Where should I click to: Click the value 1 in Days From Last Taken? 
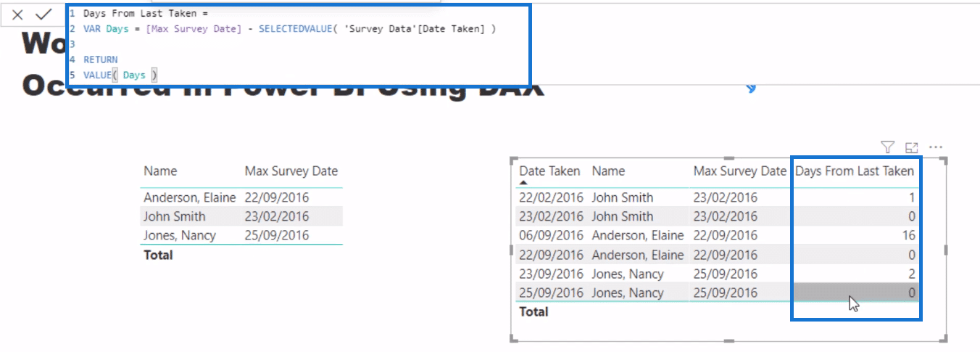point(912,197)
